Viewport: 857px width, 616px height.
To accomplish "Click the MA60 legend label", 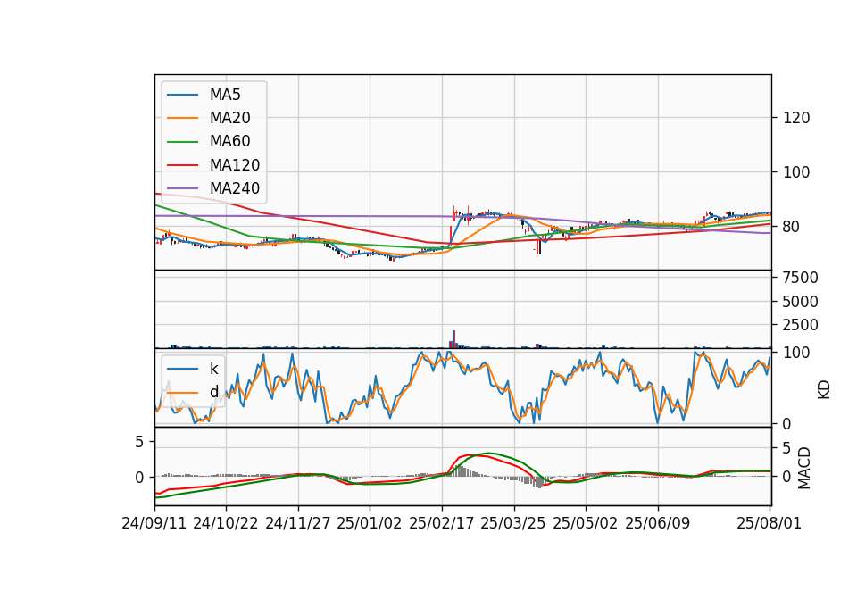I will [229, 141].
